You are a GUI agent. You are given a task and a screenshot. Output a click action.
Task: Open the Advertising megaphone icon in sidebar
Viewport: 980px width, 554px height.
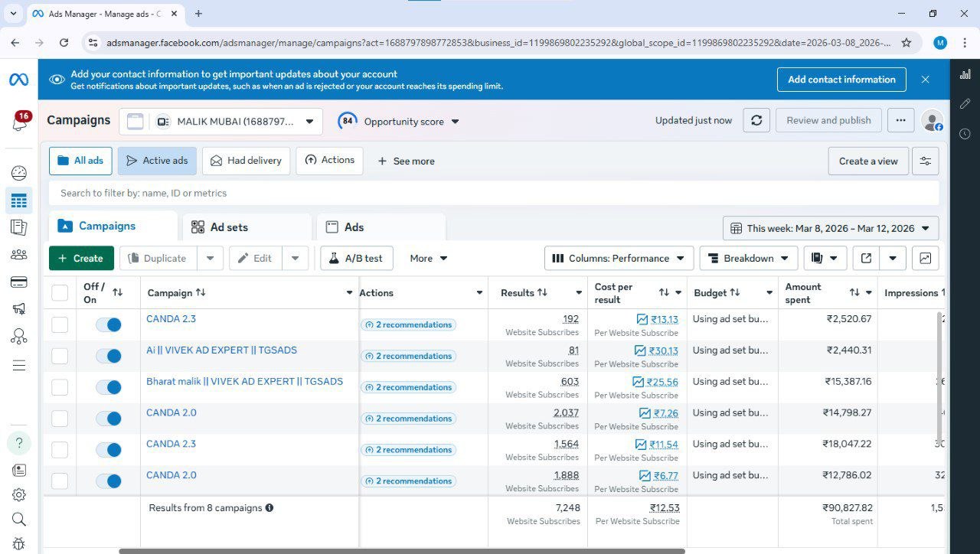pyautogui.click(x=19, y=309)
